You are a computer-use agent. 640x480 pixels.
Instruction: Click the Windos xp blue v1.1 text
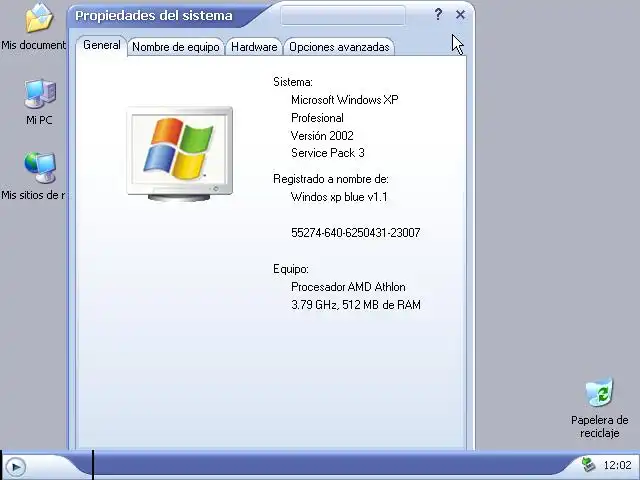point(339,197)
